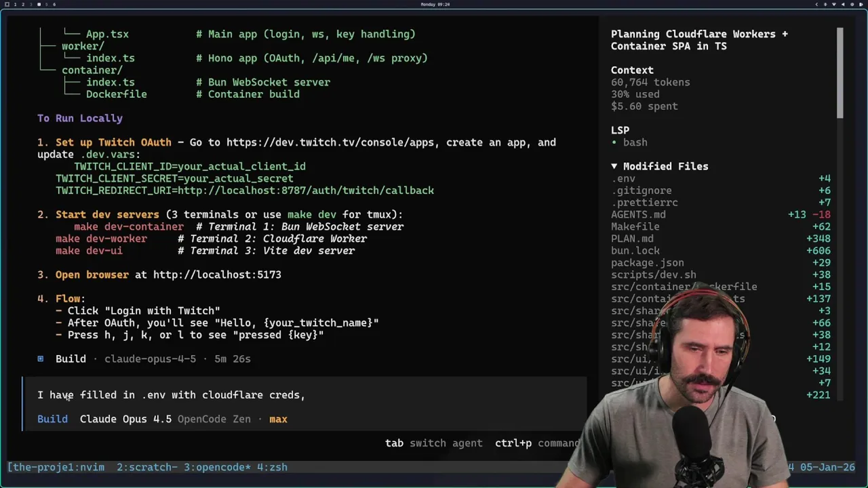Viewport: 868px width, 488px height.
Task: Click AGENTS.md in Modified Files
Action: pyautogui.click(x=638, y=214)
